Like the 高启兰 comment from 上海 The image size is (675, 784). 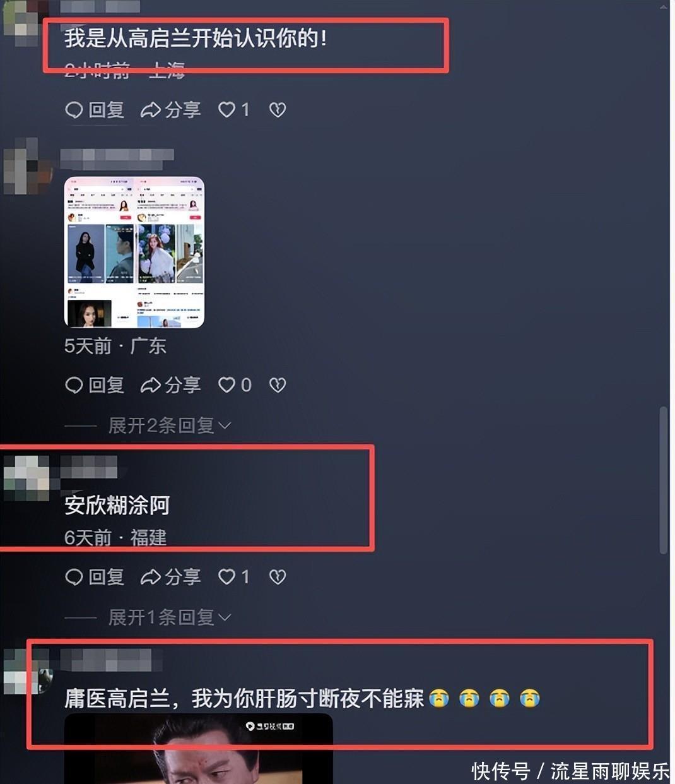[x=233, y=110]
